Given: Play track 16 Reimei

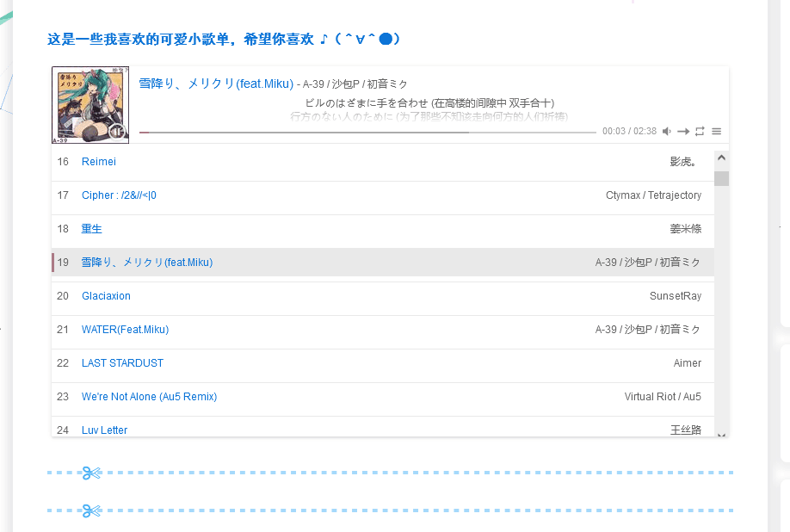Looking at the screenshot, I should point(383,162).
